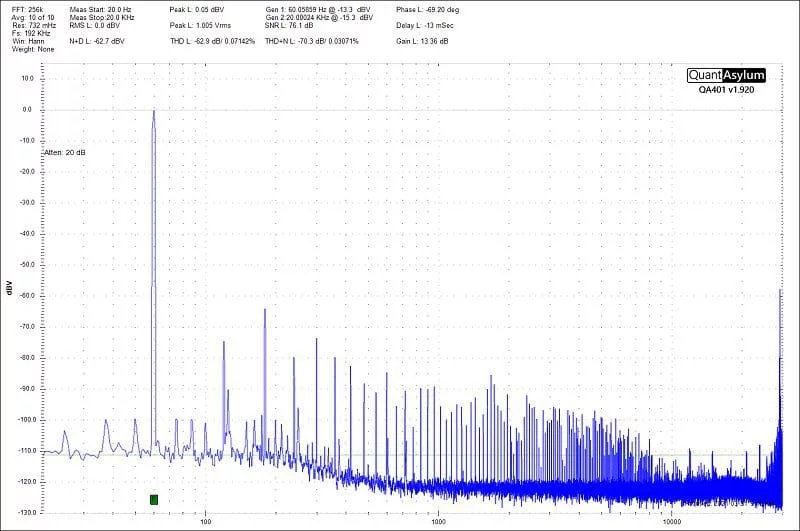Click the 'Gain L: 13.36 dB' readout
This screenshot has height=531, width=800.
[x=422, y=41]
